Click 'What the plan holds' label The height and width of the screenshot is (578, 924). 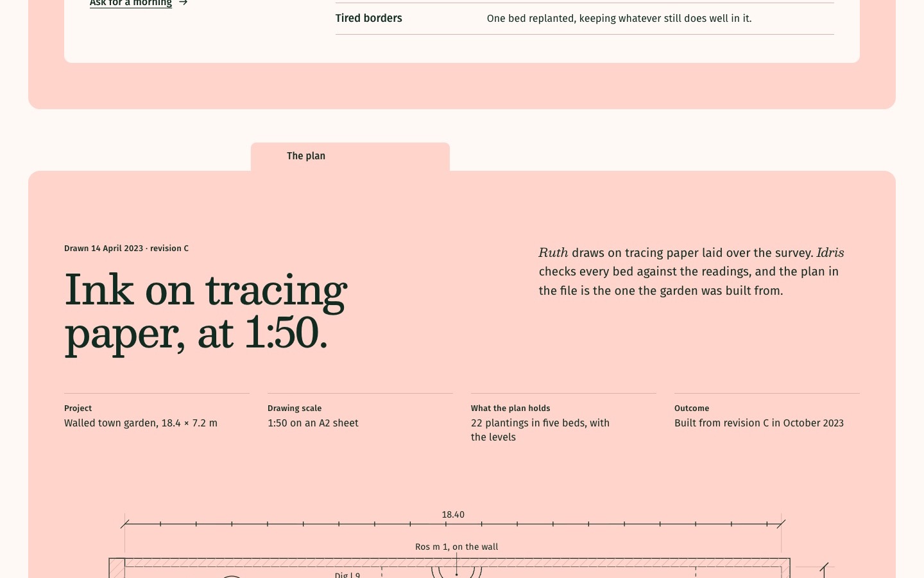pos(511,408)
